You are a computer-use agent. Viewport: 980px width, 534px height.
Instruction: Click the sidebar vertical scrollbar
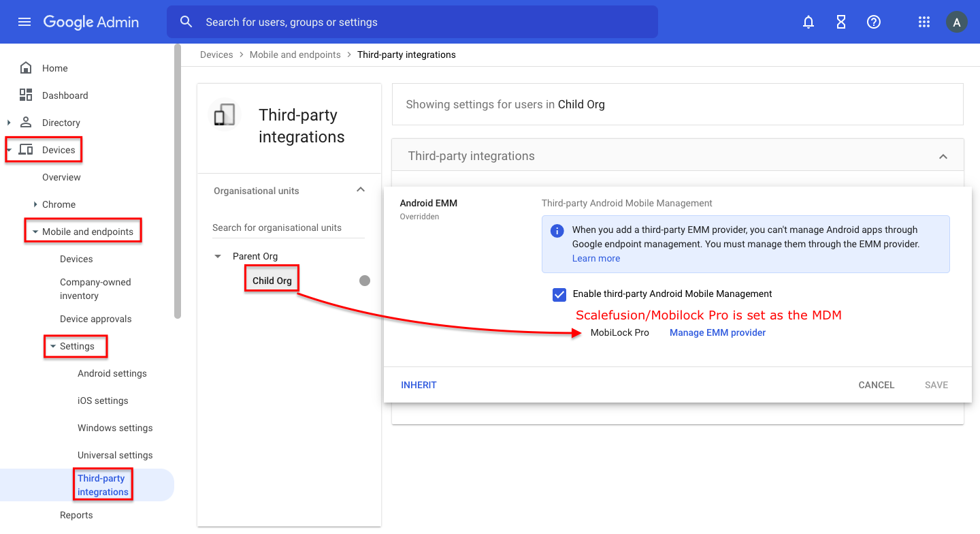pos(178,180)
